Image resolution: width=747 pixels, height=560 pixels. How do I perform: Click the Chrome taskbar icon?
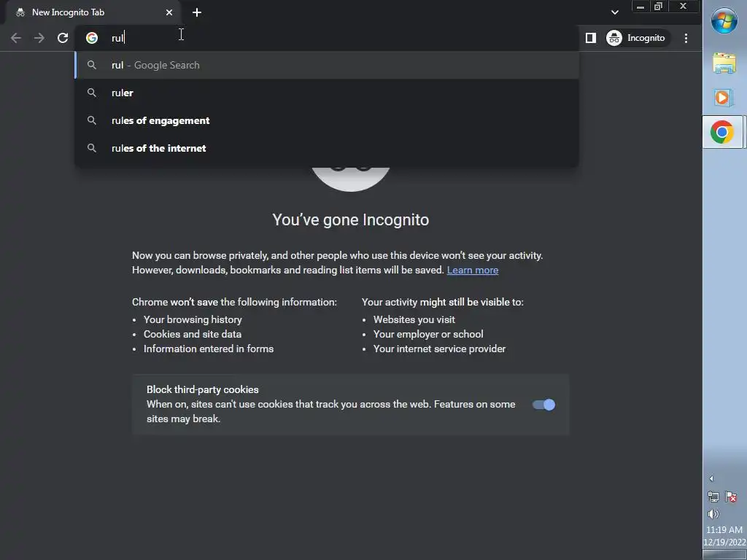click(x=722, y=132)
